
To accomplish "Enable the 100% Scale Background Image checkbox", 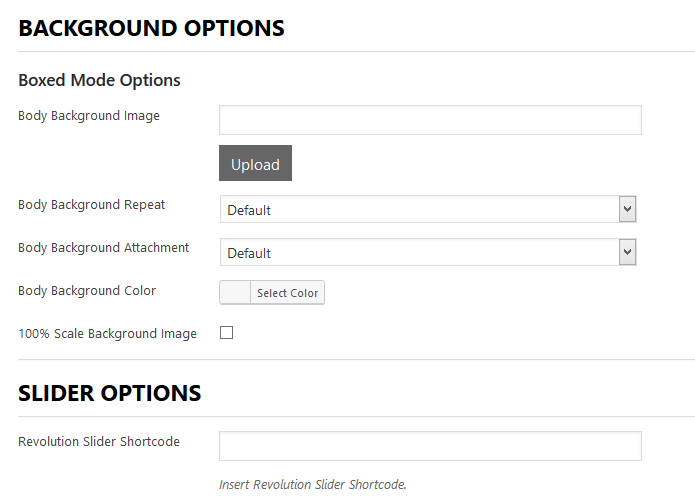I will [226, 333].
